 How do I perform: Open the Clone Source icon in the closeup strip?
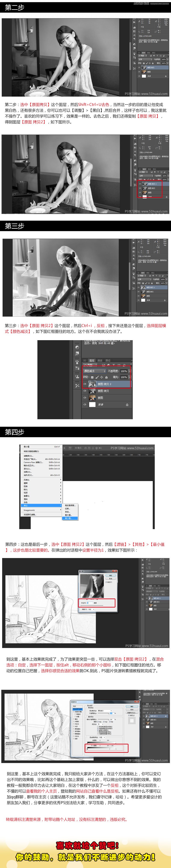(77, 376)
